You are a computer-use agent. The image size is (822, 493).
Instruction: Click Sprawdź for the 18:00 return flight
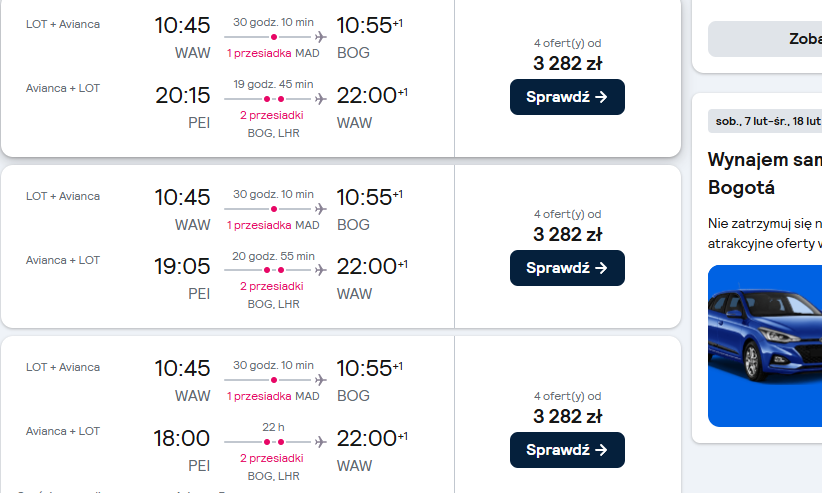point(567,450)
